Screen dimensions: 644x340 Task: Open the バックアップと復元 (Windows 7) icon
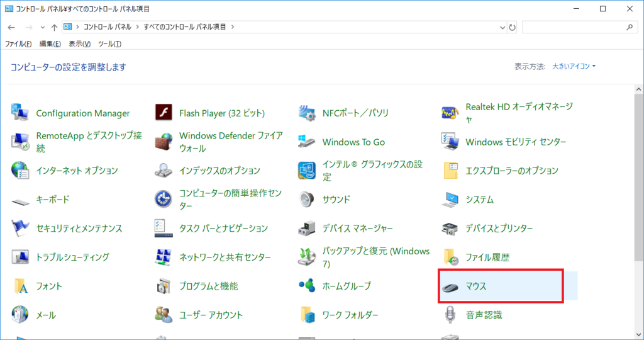(306, 257)
